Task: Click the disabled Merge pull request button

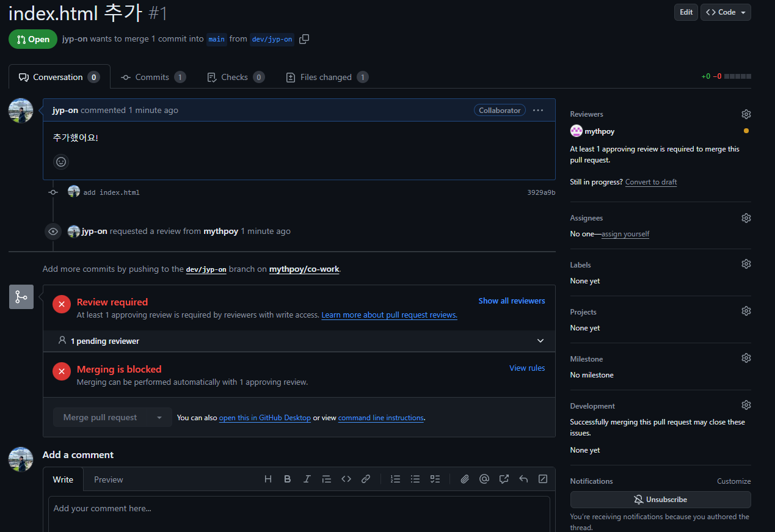Action: 100,418
